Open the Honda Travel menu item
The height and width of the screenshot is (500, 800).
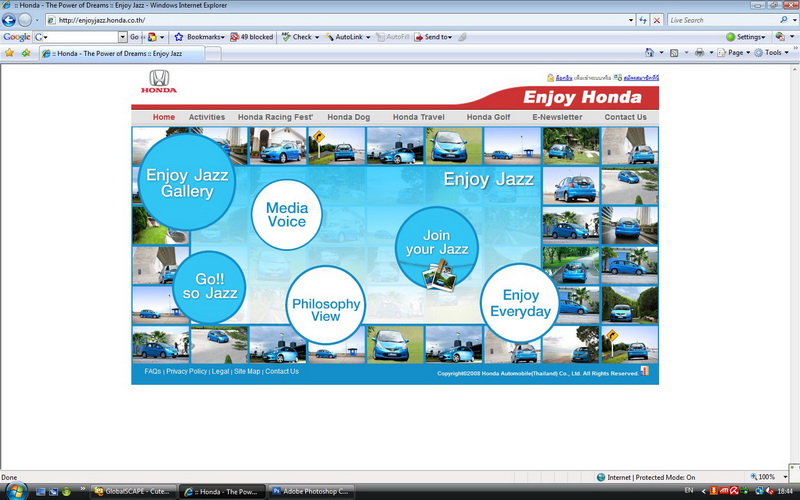pos(418,117)
